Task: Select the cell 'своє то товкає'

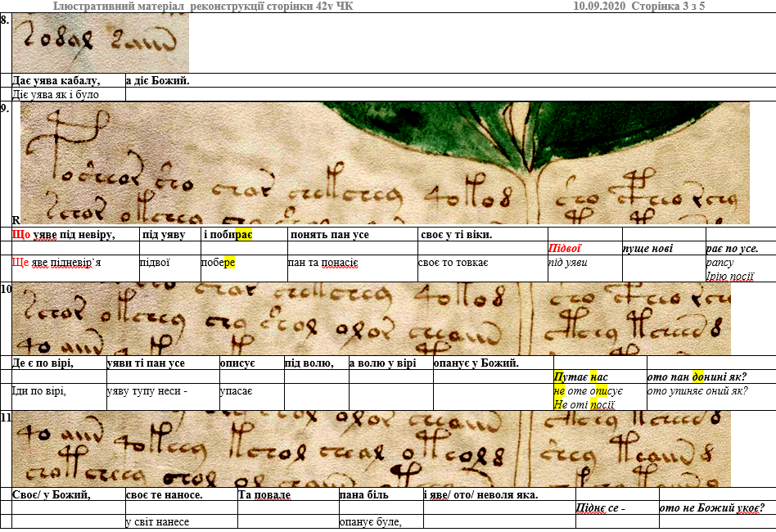Action: click(x=482, y=268)
